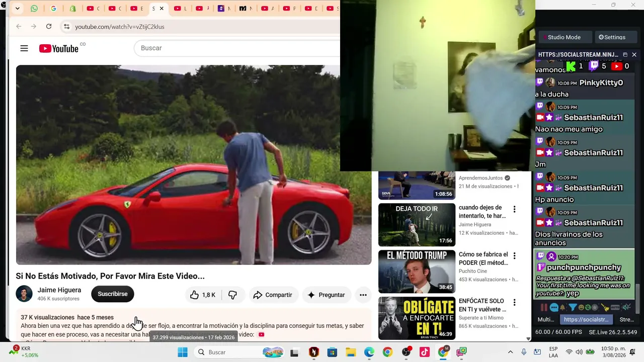Click the browser back arrow
Screen dimensions: 644x362
[x=19, y=27]
